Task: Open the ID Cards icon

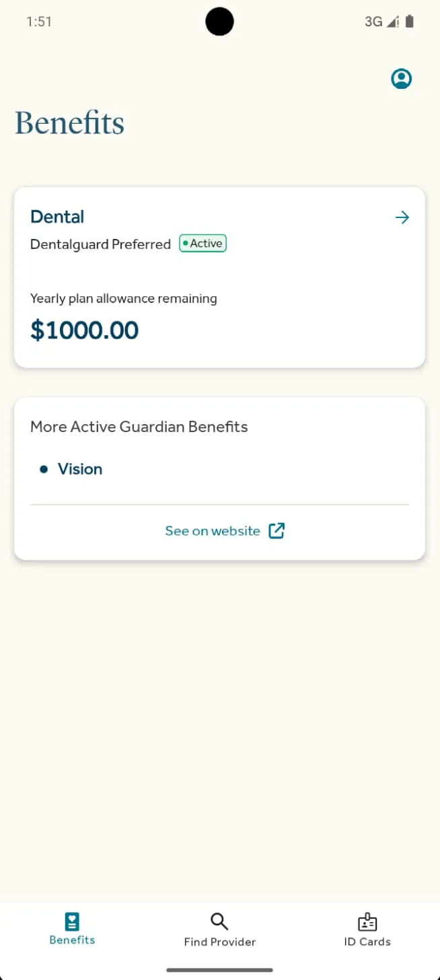Action: click(367, 921)
